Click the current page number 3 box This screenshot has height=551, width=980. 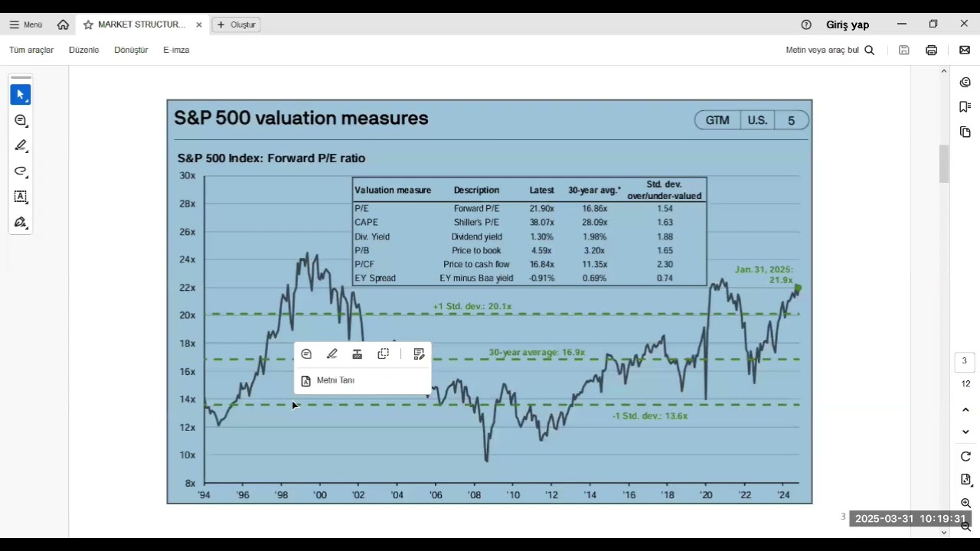[x=965, y=361]
